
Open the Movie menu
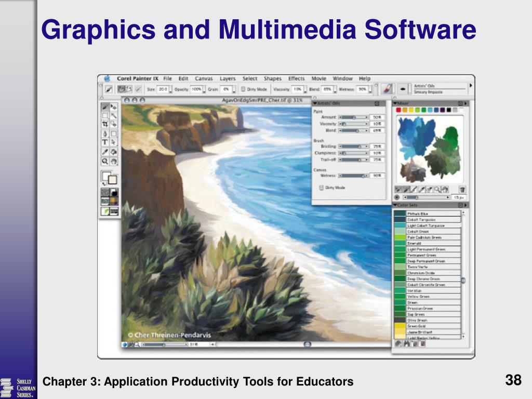pos(318,78)
